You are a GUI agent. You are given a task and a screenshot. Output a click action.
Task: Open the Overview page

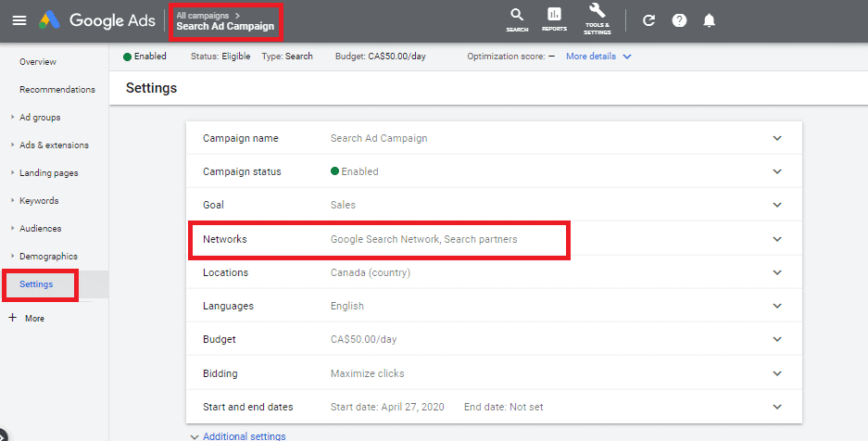(x=38, y=61)
